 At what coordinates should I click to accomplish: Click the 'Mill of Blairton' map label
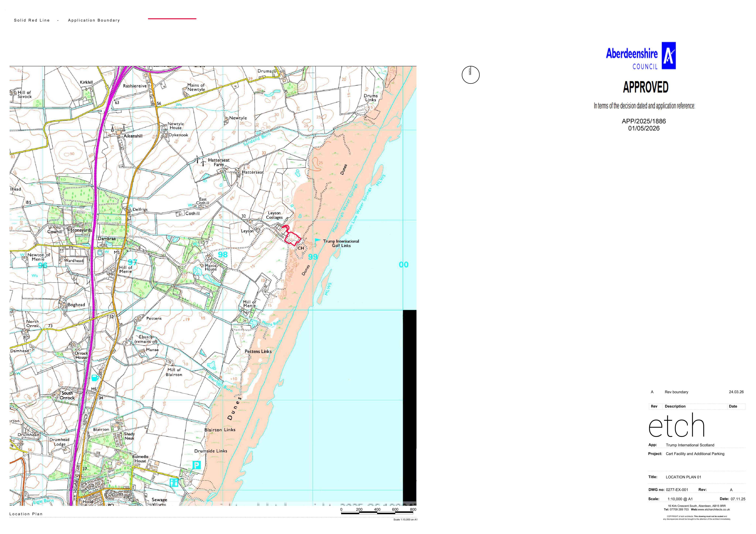click(x=174, y=372)
